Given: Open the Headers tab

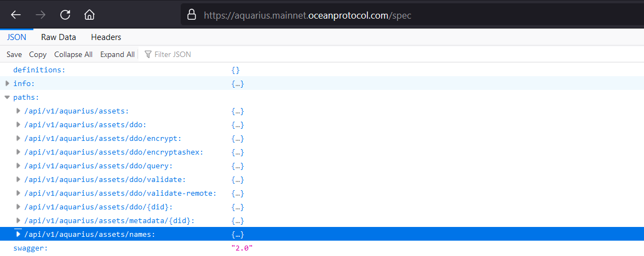Looking at the screenshot, I should point(106,37).
